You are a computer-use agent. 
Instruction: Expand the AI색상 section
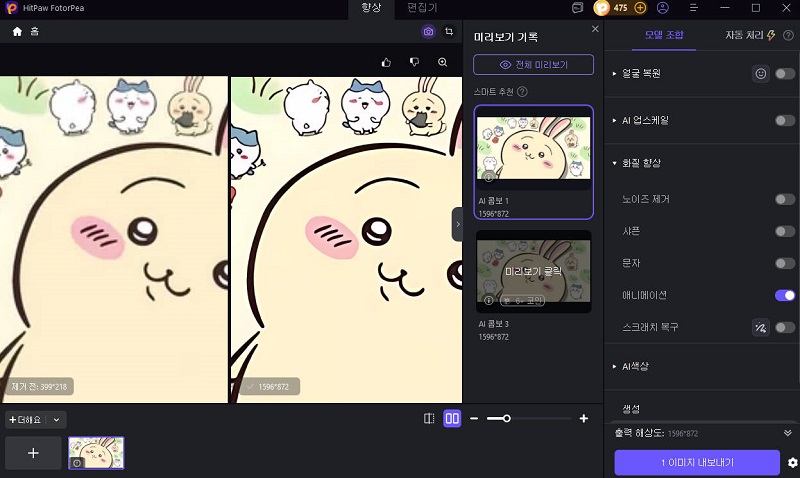pos(614,366)
